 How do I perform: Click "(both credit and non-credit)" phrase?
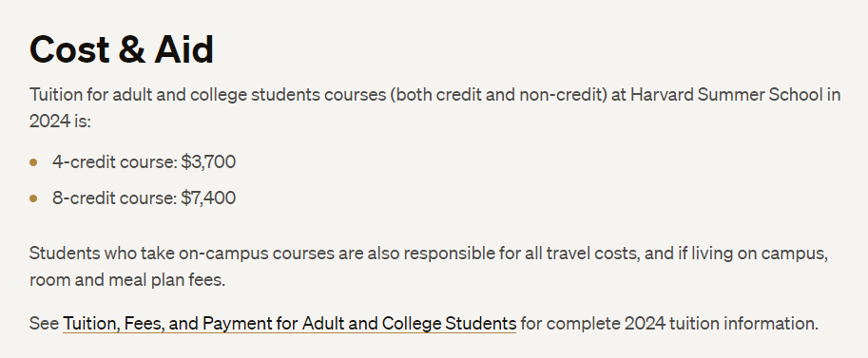coord(498,95)
